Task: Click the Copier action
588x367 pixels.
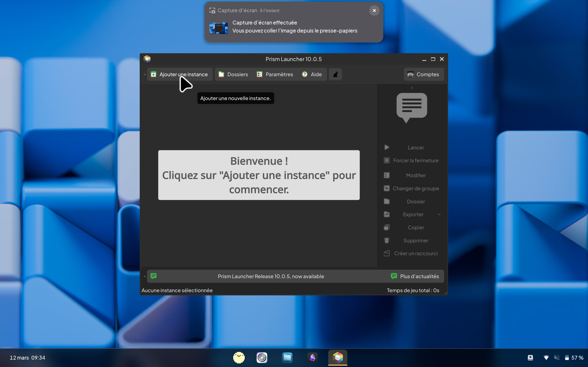Action: point(412,227)
